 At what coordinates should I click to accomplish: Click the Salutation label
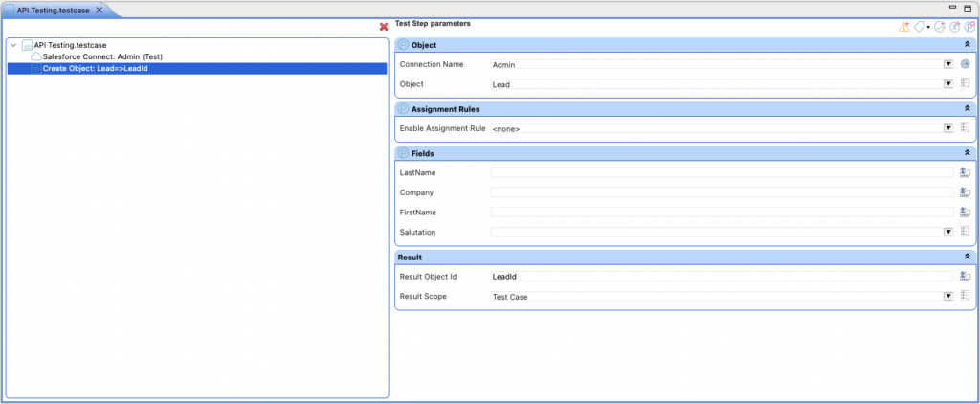coord(417,232)
